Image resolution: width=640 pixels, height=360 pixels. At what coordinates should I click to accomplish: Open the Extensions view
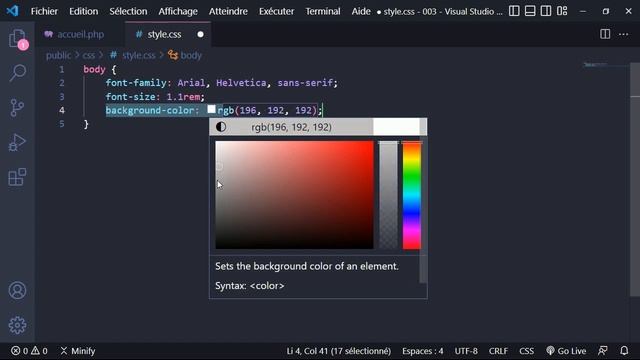(17, 177)
